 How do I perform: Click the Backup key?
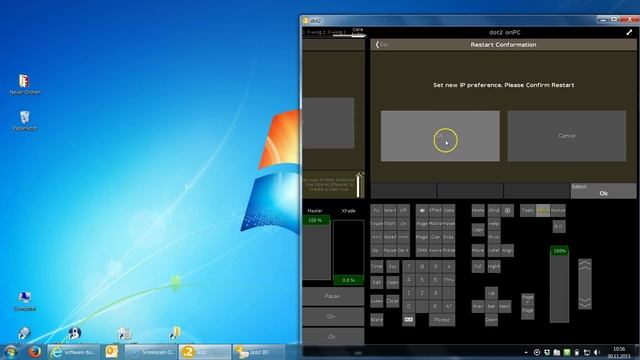558,211
